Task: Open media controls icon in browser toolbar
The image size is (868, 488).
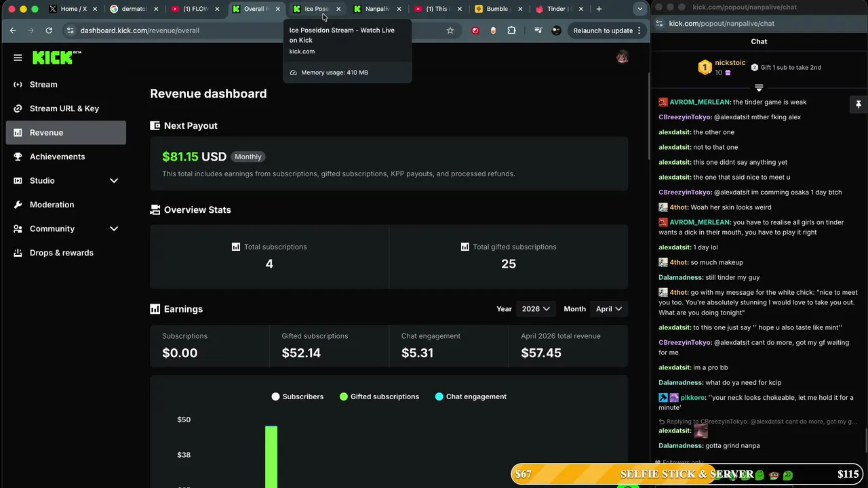Action: pyautogui.click(x=538, y=30)
